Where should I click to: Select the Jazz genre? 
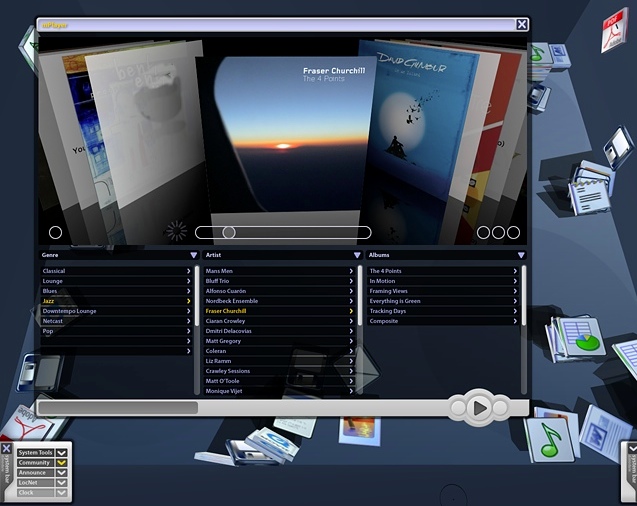[x=116, y=301]
